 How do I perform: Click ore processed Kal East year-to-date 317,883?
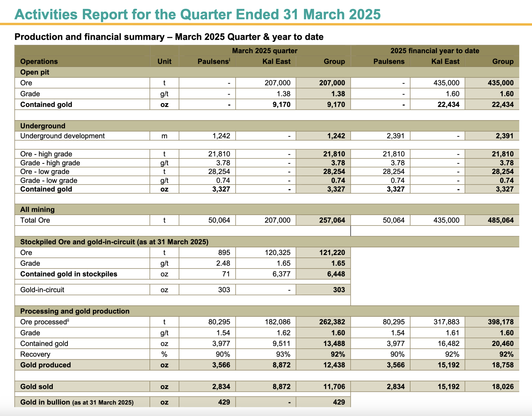446,322
